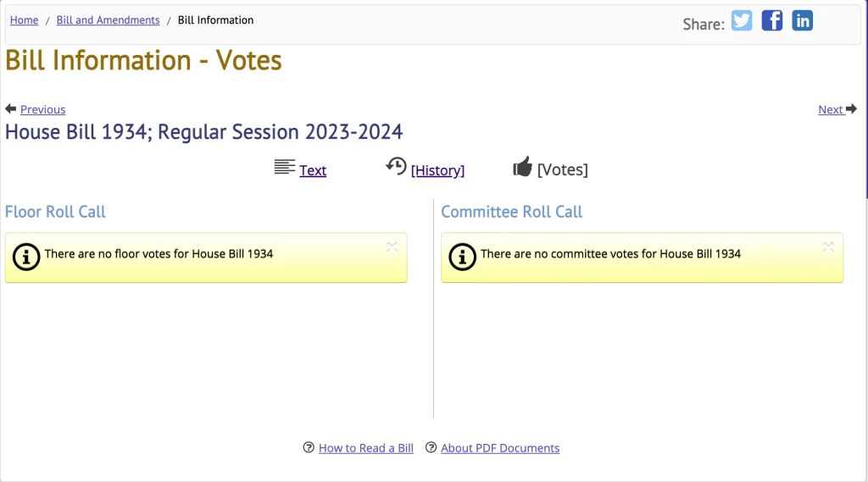Share the bill on Twitter
Screen dimensions: 868x482
tap(742, 21)
